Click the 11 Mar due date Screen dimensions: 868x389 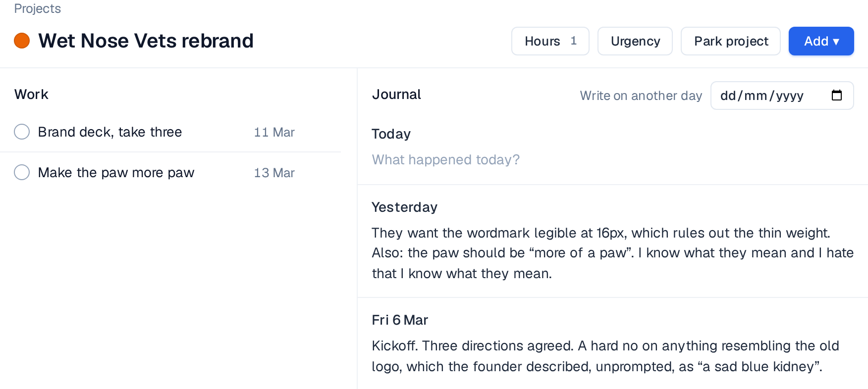[274, 132]
